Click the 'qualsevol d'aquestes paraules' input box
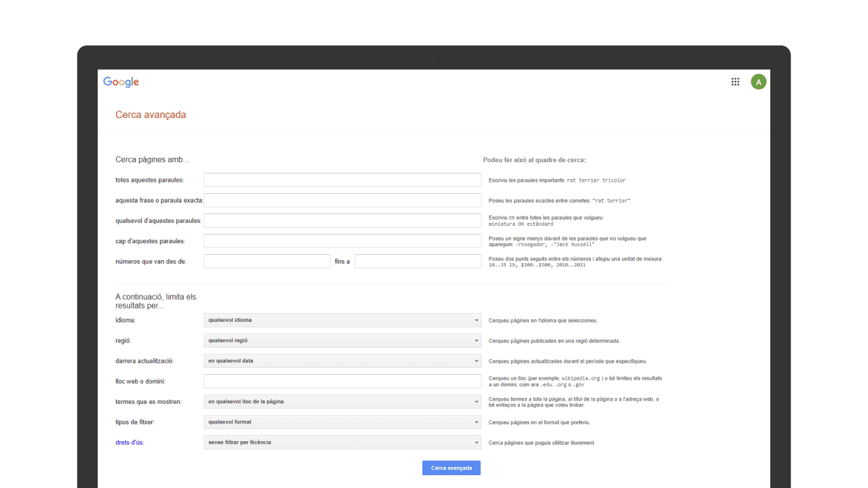Viewport: 868px width, 488px height. coord(342,221)
